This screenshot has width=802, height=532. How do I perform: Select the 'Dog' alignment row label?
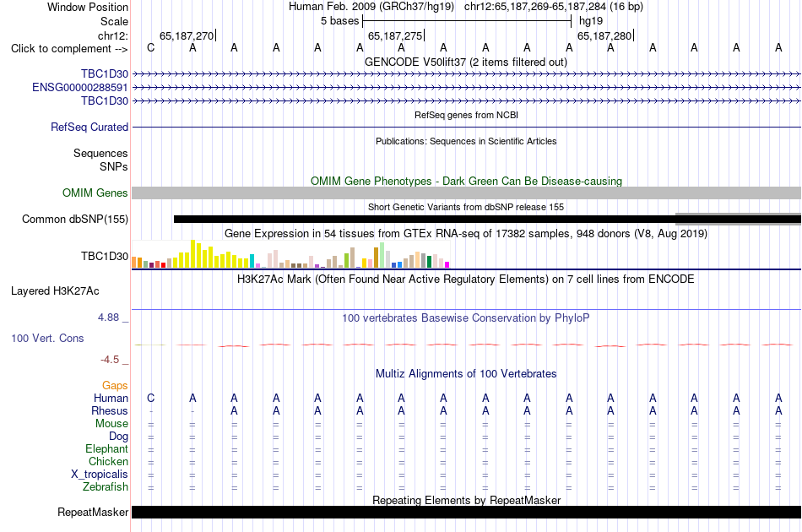(118, 437)
